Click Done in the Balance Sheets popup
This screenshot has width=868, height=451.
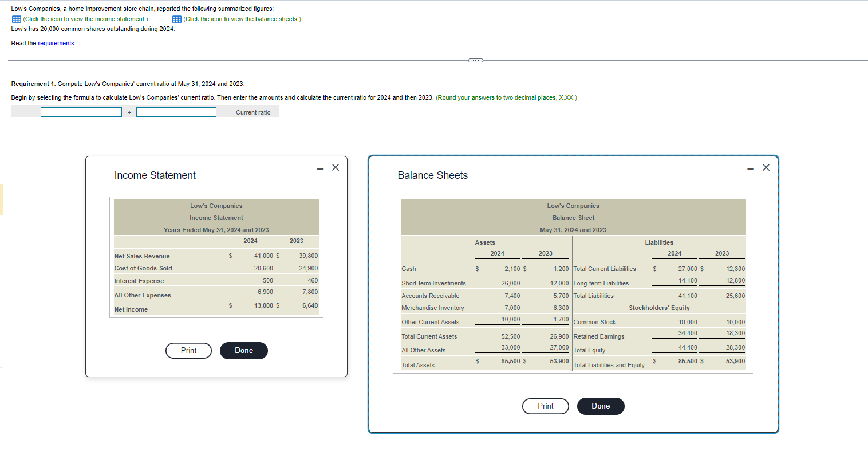(x=601, y=406)
